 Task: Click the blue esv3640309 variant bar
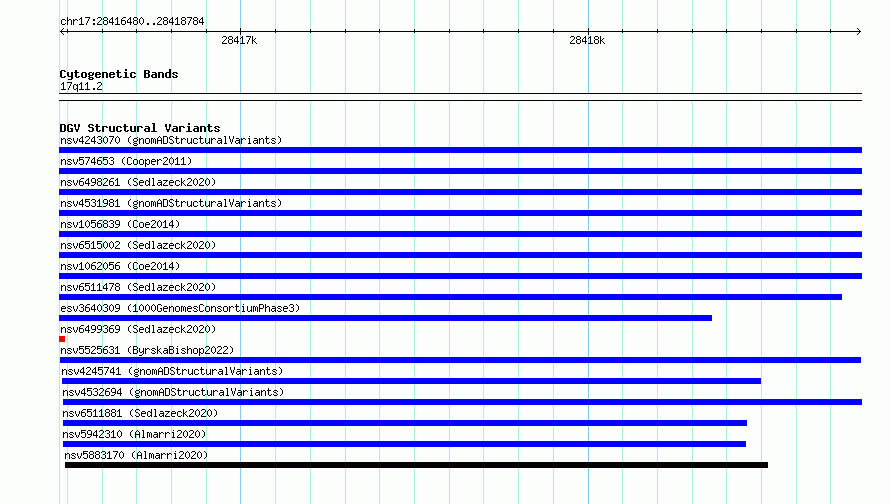[x=385, y=318]
